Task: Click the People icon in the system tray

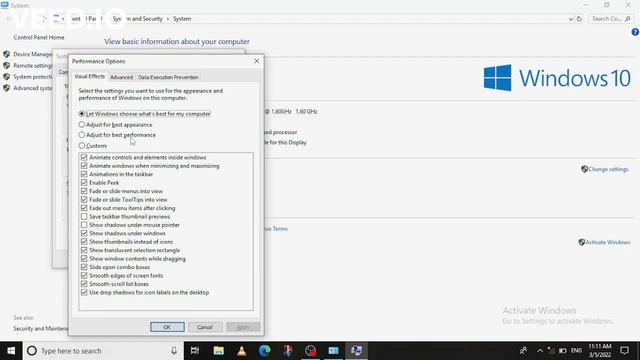Action: coord(523,351)
